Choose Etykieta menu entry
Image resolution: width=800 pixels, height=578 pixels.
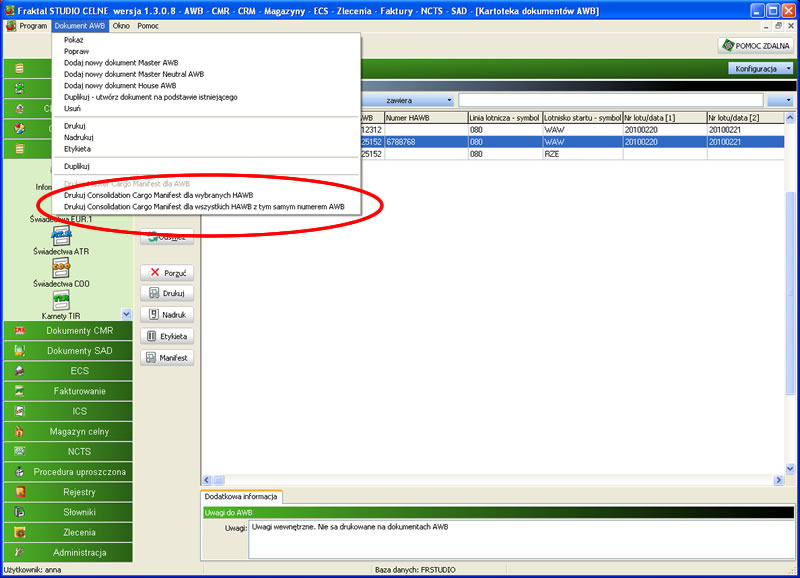(207, 149)
